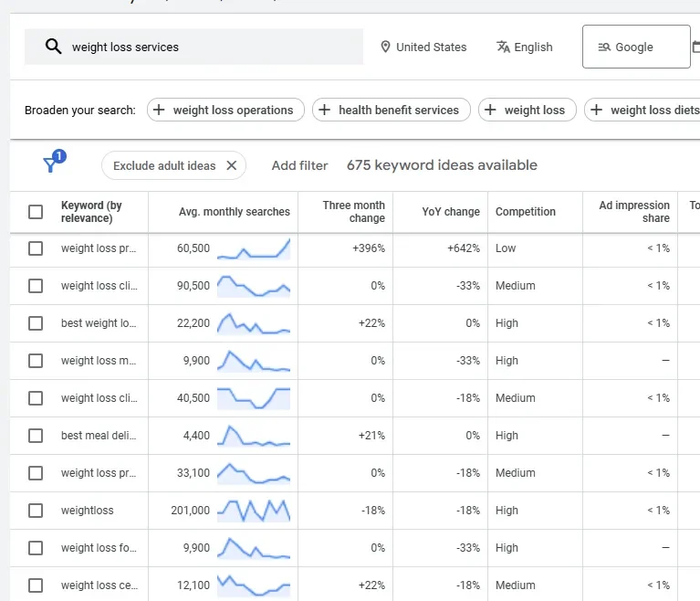Toggle the select-all keywords checkbox
Image resolution: width=700 pixels, height=601 pixels.
pyautogui.click(x=36, y=212)
